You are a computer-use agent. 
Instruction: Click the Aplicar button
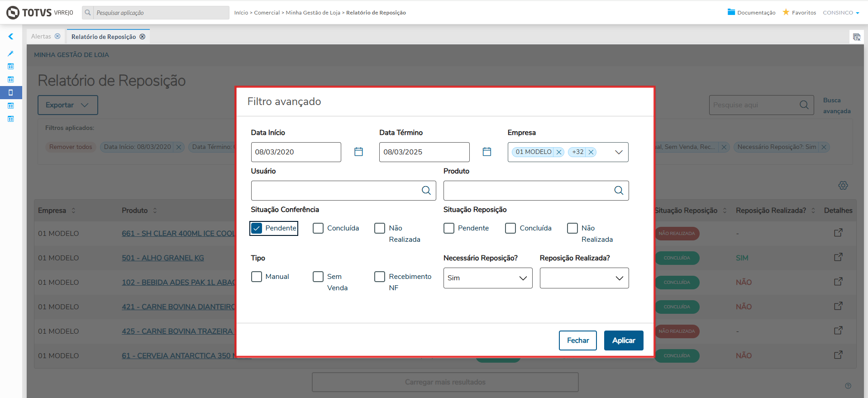click(623, 340)
